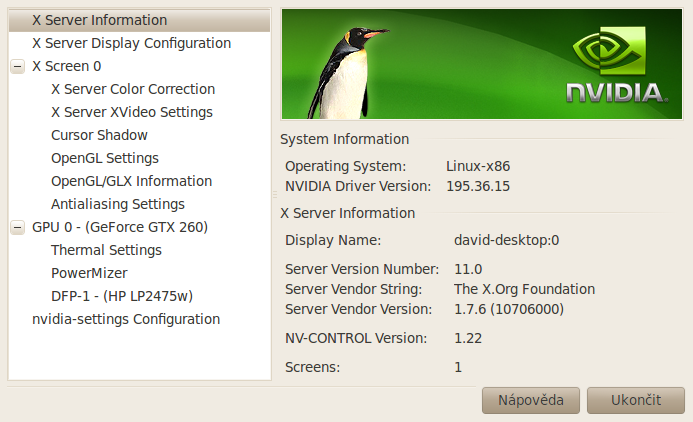Click the Screens value 1

458,367
